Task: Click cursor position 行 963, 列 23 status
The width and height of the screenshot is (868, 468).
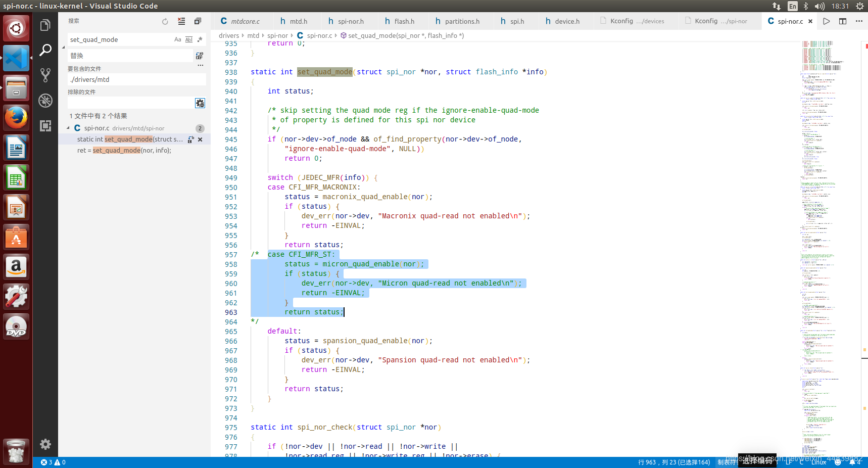Action: [x=674, y=462]
